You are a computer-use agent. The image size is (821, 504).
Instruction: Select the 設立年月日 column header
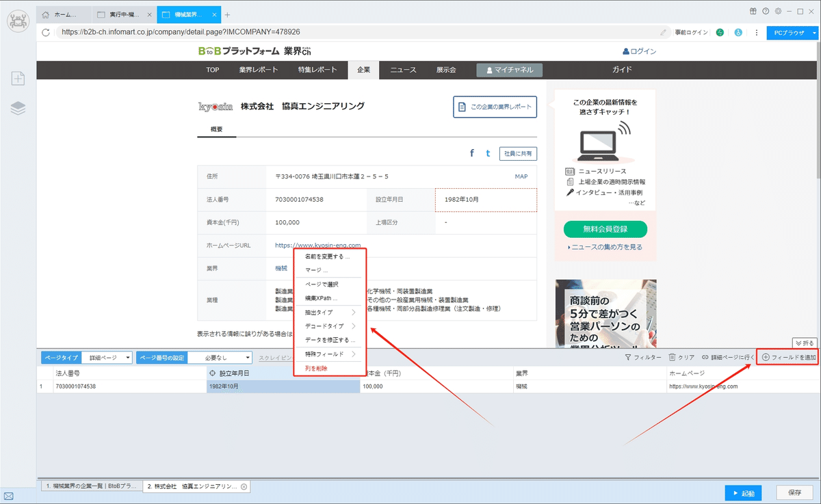pyautogui.click(x=283, y=374)
